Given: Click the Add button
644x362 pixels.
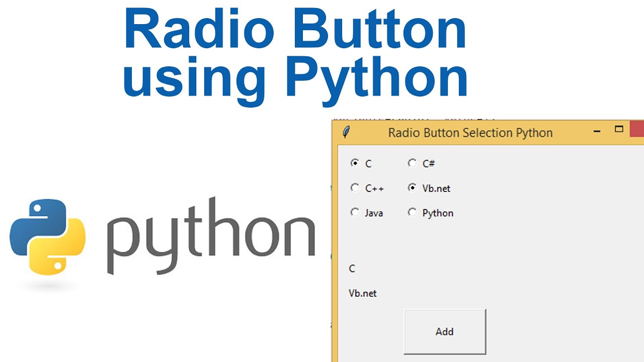Looking at the screenshot, I should coord(445,331).
